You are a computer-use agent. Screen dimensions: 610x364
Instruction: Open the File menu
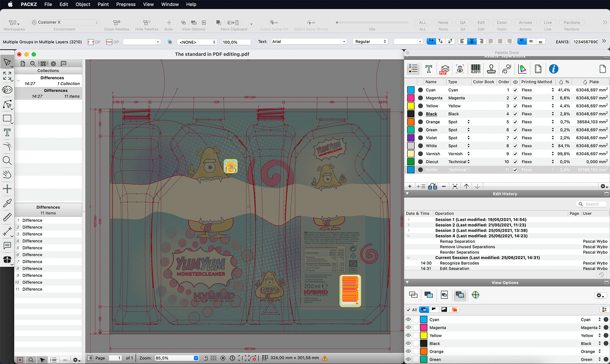[x=48, y=4]
